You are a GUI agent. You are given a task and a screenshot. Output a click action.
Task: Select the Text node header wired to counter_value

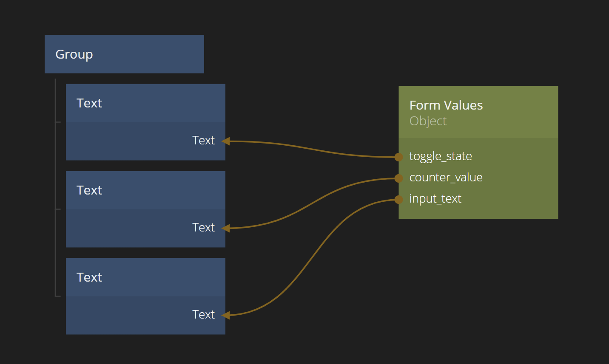coord(145,190)
